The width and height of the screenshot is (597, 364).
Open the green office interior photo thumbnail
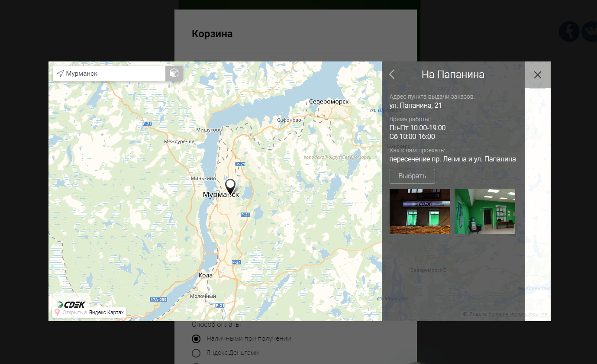coord(485,211)
